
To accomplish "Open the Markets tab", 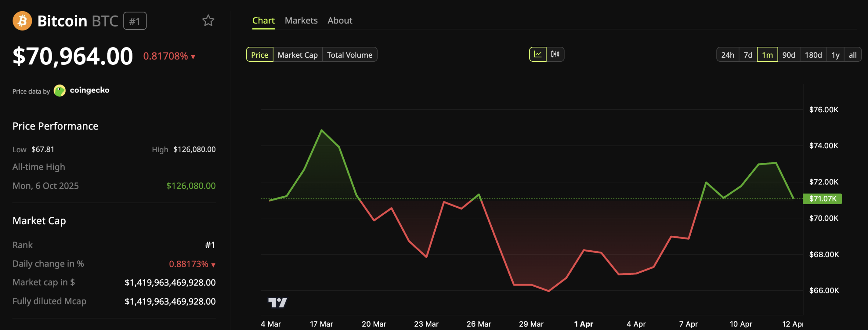I will point(301,21).
